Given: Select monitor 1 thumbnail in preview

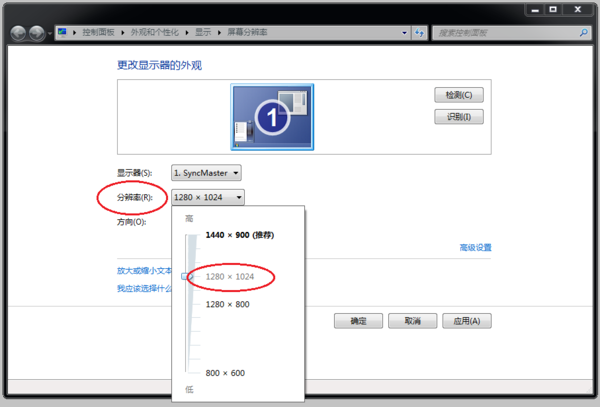Looking at the screenshot, I should coord(272,117).
